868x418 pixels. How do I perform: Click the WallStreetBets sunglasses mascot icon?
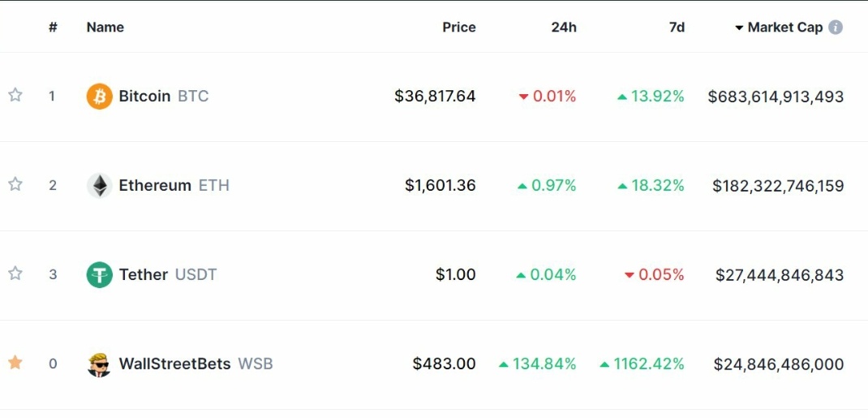tap(100, 364)
